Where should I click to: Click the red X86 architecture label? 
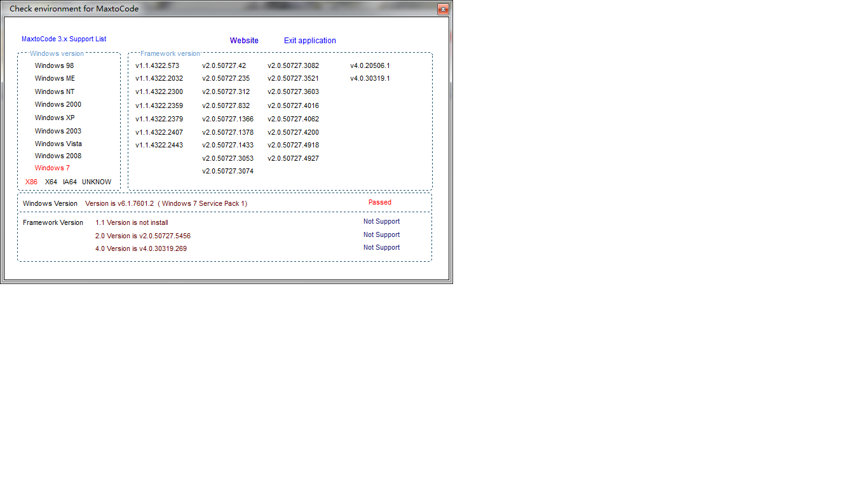pos(31,182)
